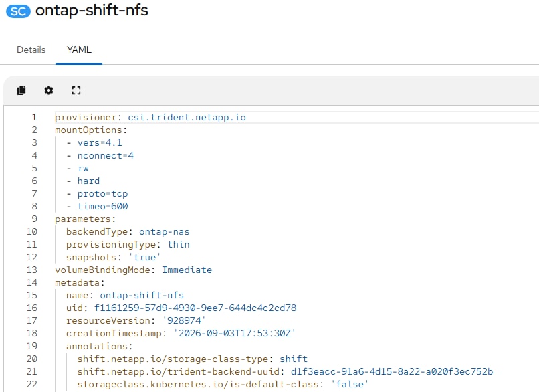The image size is (539, 392).
Task: Click line number 1 in gutter
Action: pyautogui.click(x=34, y=118)
